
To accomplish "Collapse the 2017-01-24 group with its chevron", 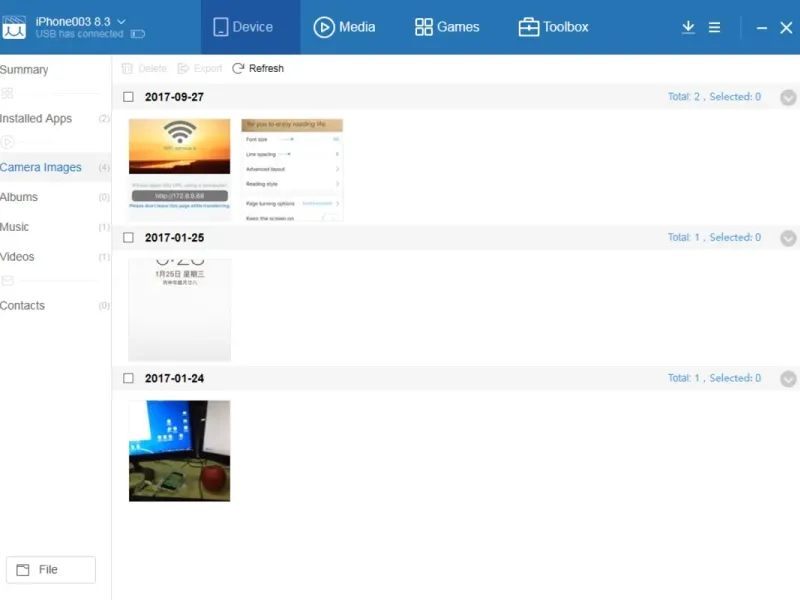I will point(788,379).
